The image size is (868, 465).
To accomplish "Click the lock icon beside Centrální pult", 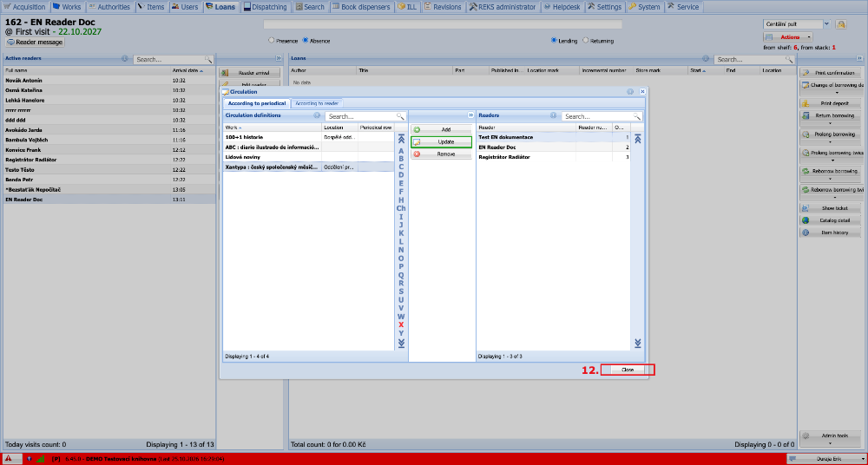I will tap(841, 24).
